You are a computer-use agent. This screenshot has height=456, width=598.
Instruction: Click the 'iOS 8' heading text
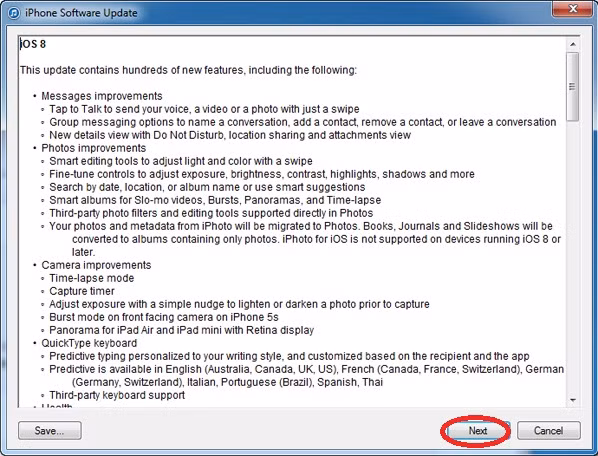[x=33, y=44]
